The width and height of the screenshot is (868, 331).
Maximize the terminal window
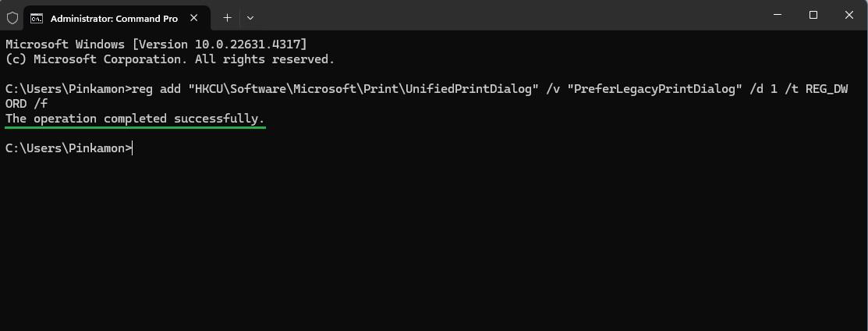point(813,15)
